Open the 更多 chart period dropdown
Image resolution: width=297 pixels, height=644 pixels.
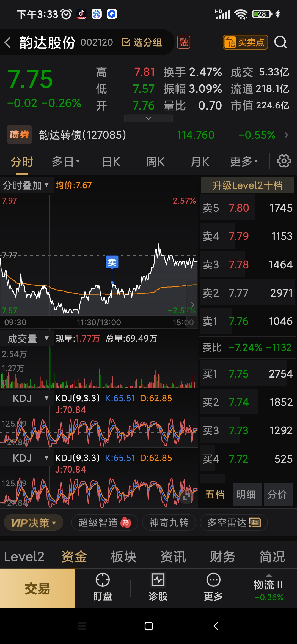(x=244, y=162)
